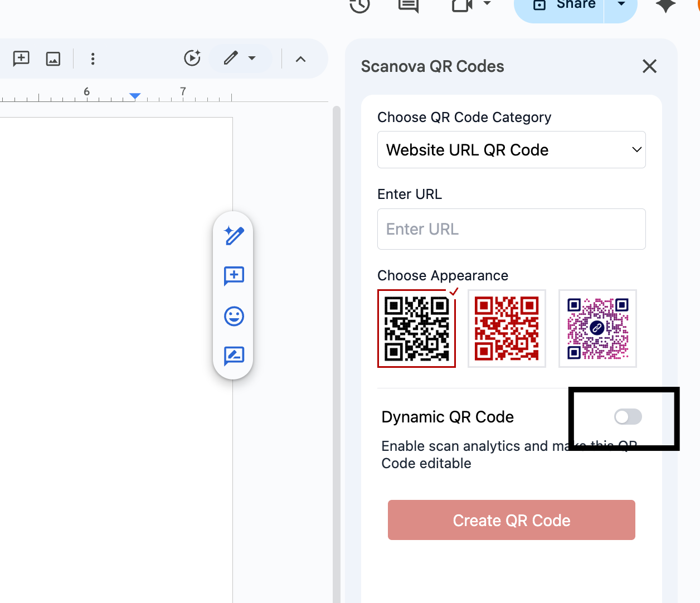This screenshot has width=700, height=603.
Task: Insert emoji reaction from floating bar
Action: (234, 316)
